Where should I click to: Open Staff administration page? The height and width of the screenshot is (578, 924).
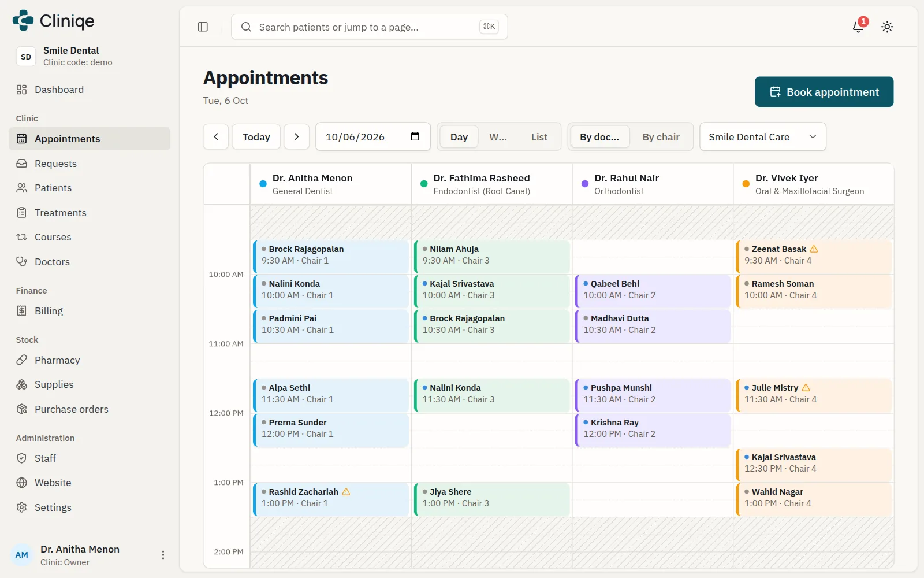point(90,458)
